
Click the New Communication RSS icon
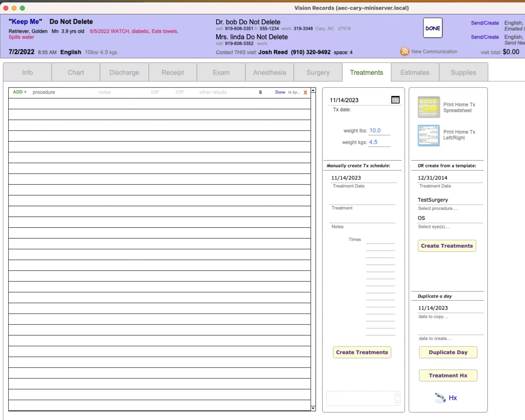coord(404,52)
